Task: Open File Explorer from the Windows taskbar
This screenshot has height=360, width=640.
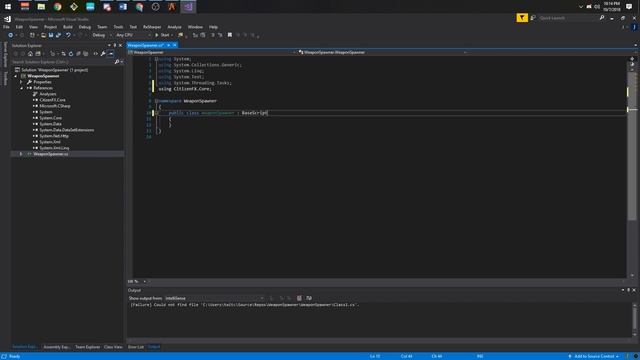Action: (x=41, y=7)
